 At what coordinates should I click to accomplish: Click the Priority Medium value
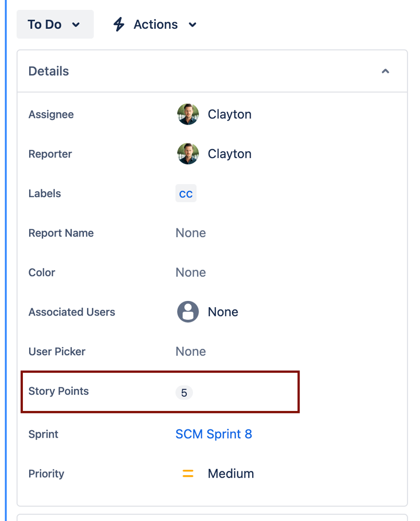[x=231, y=474]
